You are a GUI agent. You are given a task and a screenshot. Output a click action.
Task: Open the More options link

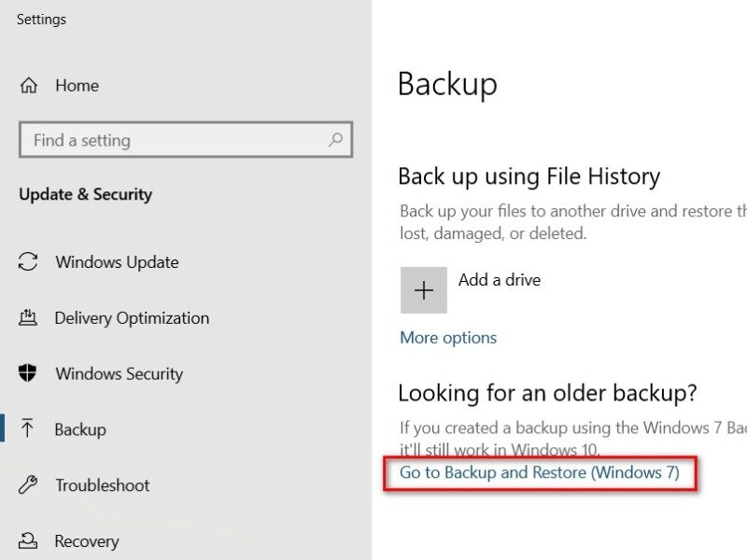pyautogui.click(x=448, y=338)
